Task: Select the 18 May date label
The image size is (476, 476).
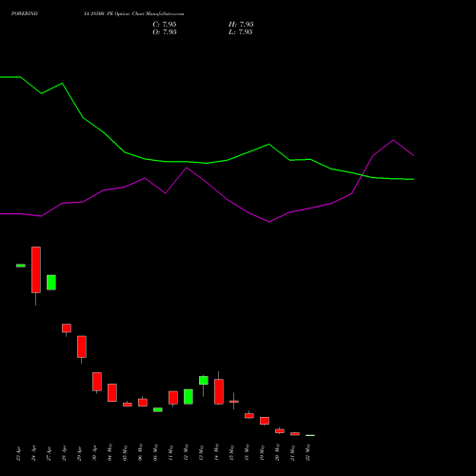Action: (247, 453)
